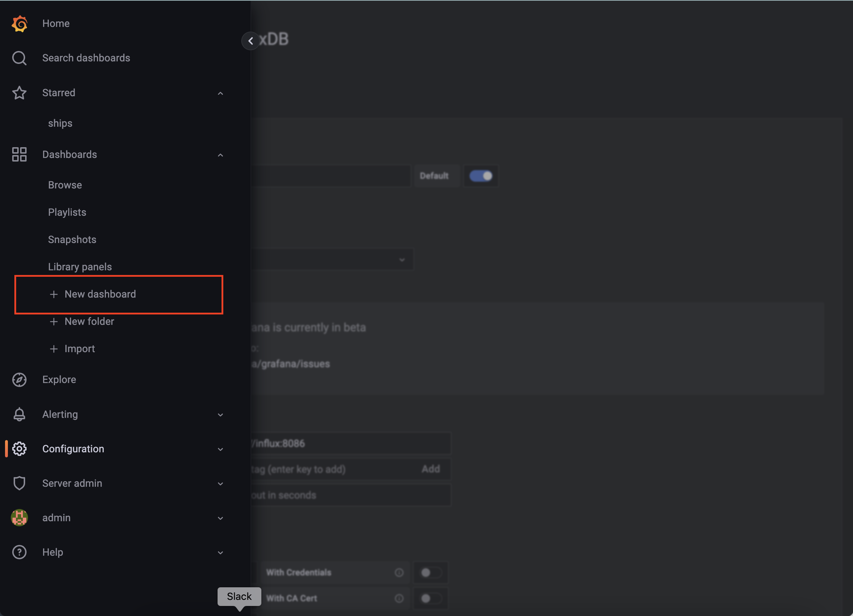Click the Alerting bell icon
Viewport: 853px width, 616px height.
[19, 414]
